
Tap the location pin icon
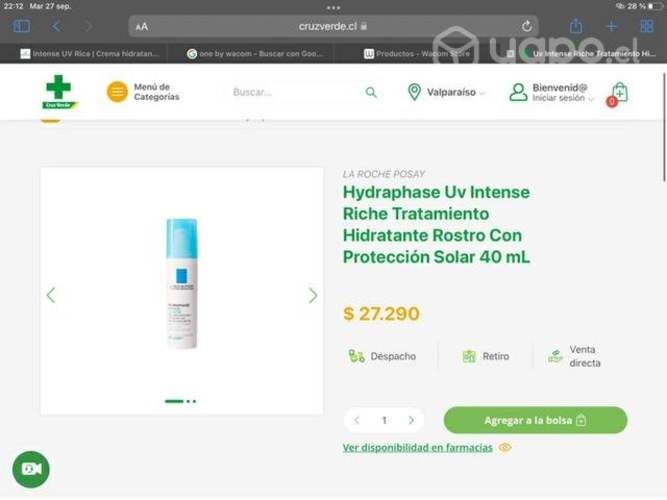tap(414, 92)
